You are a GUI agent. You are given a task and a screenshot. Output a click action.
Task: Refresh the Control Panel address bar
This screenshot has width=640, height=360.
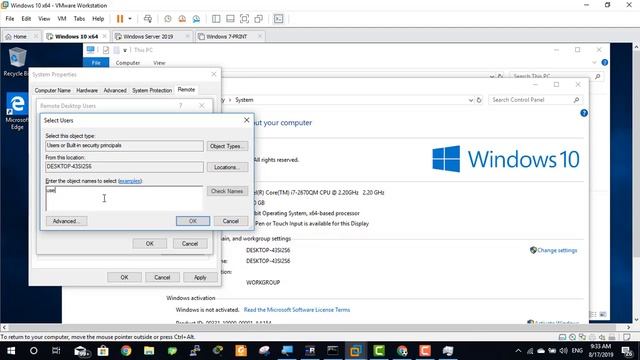479,100
